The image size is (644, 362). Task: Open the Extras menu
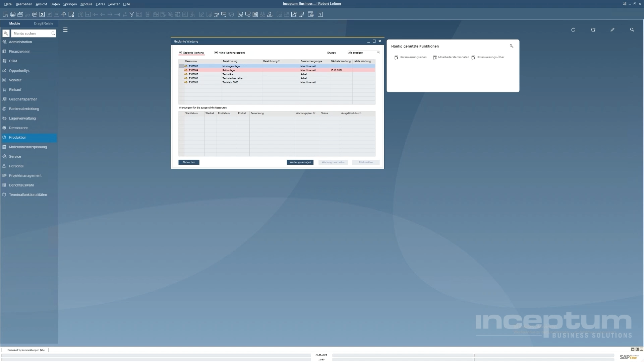[x=100, y=4]
